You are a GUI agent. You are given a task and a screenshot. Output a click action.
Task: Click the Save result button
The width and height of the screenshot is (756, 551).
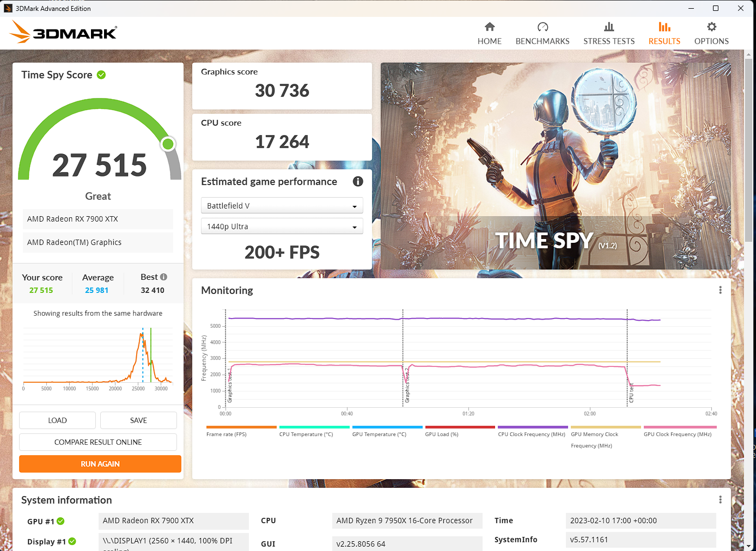[138, 420]
